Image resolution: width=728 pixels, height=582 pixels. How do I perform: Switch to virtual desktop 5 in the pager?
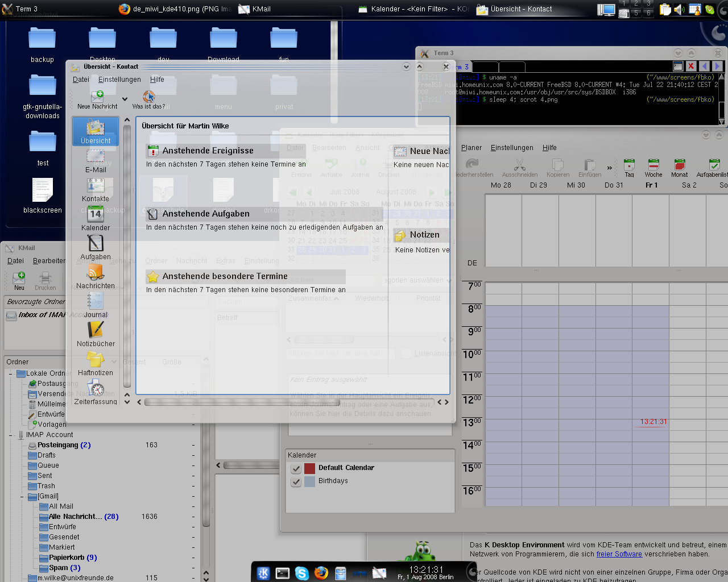(x=636, y=13)
